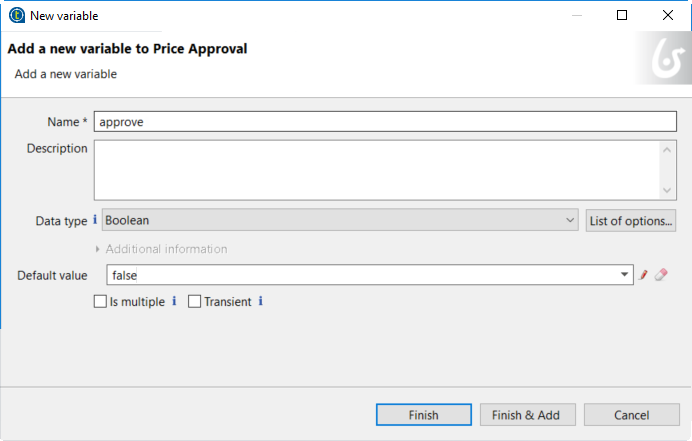Click the info icon next to Data type

coord(95,220)
